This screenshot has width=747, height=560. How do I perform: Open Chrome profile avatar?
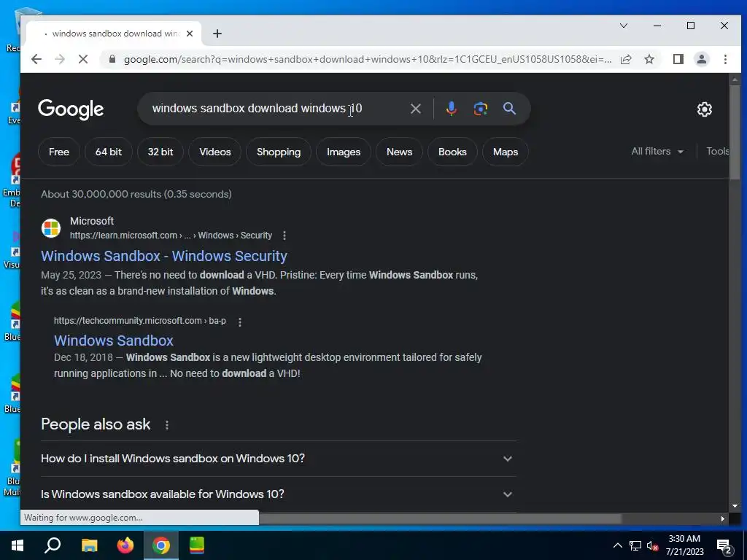point(702,59)
